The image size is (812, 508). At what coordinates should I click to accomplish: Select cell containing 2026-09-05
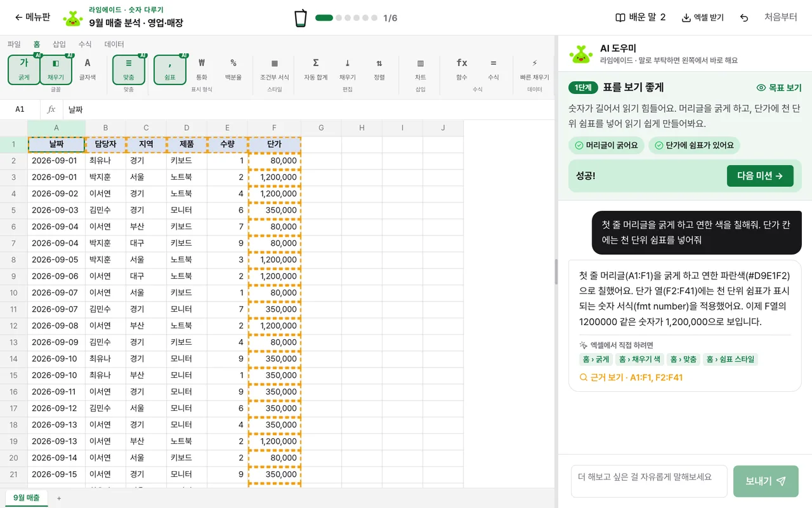pyautogui.click(x=56, y=260)
